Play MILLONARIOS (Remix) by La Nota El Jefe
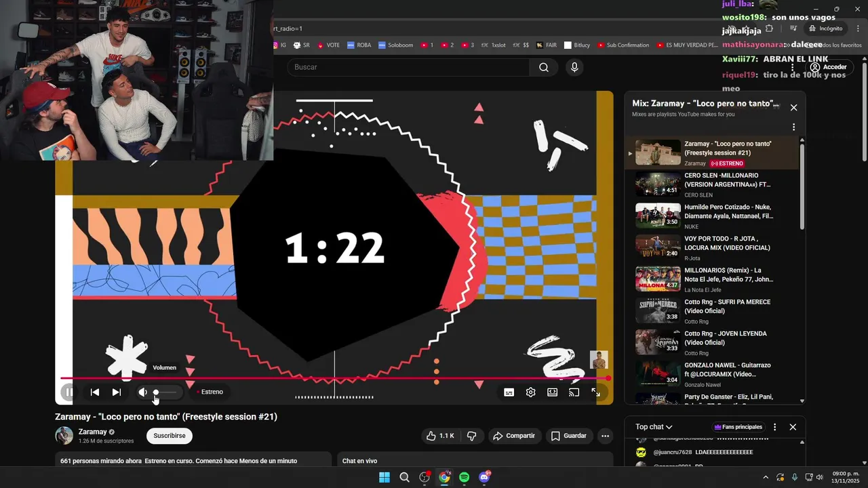The image size is (868, 488). (712, 279)
